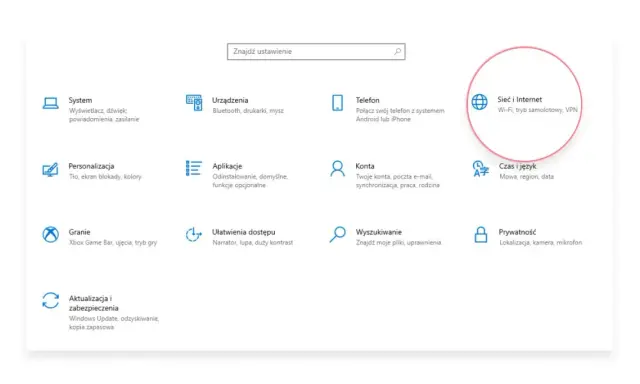Click the text "Tło, ekran blokady, kolory"

[105, 177]
